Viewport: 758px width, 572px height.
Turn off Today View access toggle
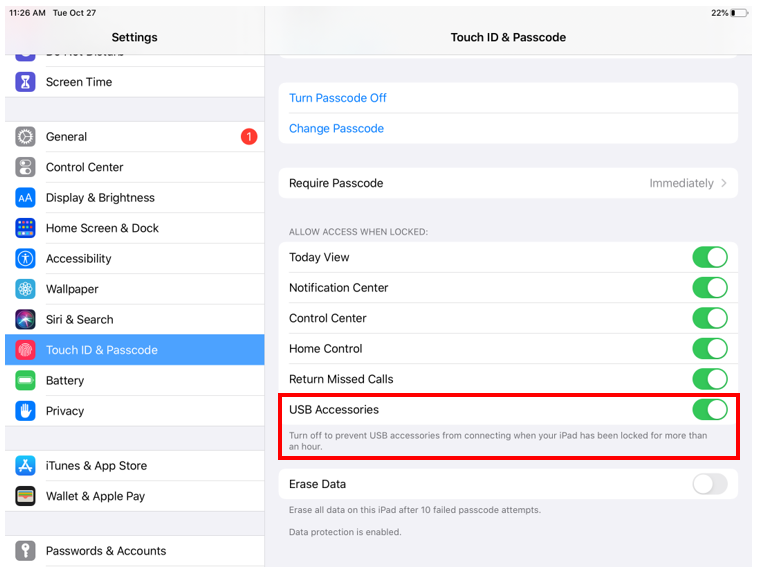[709, 257]
